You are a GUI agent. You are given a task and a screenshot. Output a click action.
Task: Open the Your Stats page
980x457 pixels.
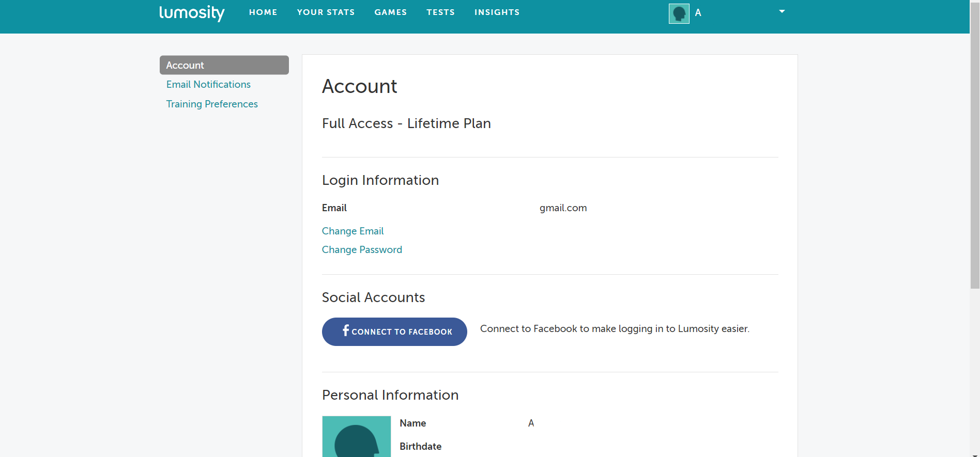click(x=326, y=12)
